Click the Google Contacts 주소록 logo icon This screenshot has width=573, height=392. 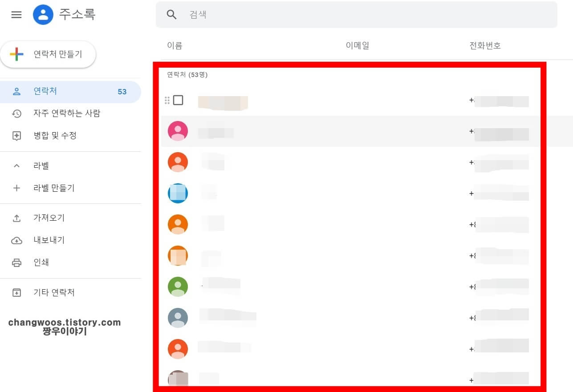point(43,14)
